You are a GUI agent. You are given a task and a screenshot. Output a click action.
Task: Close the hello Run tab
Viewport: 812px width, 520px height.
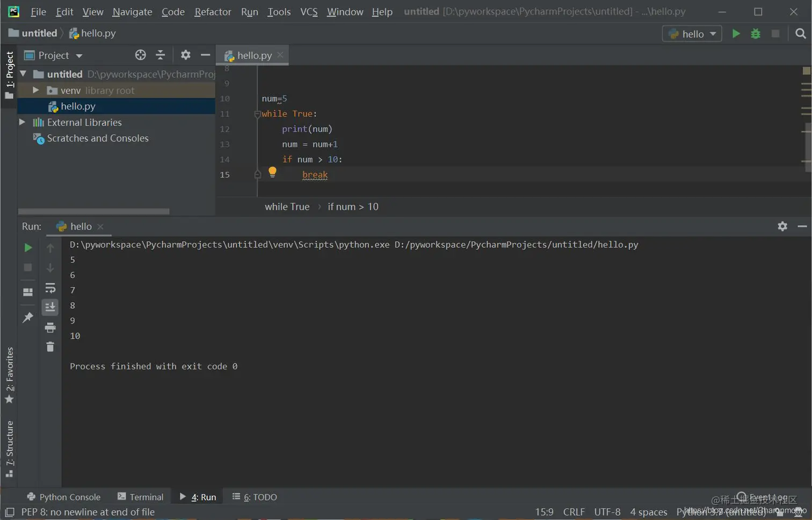[100, 226]
